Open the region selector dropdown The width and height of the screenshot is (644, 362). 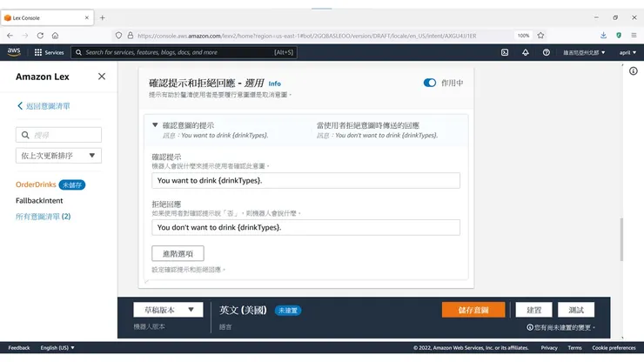pos(584,52)
